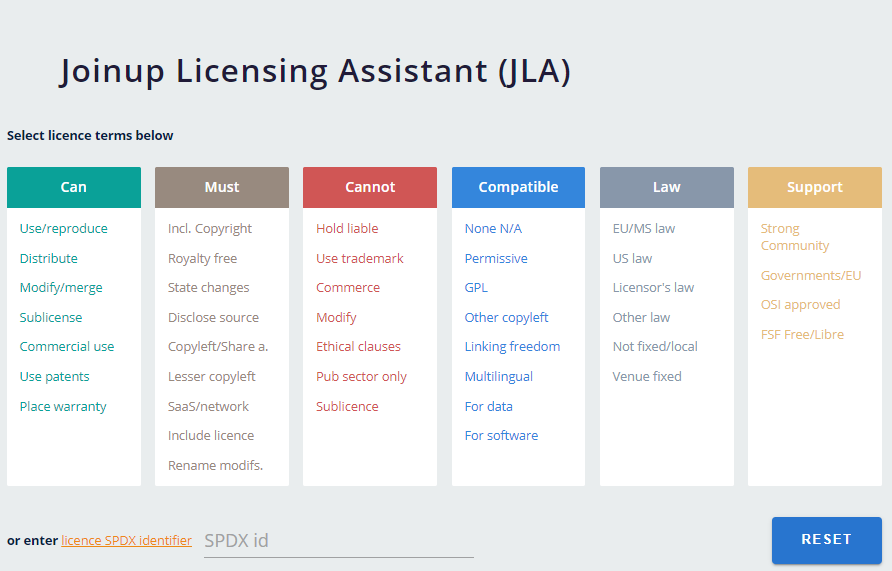Click the red Cannot column header
892x571 pixels.
370,187
